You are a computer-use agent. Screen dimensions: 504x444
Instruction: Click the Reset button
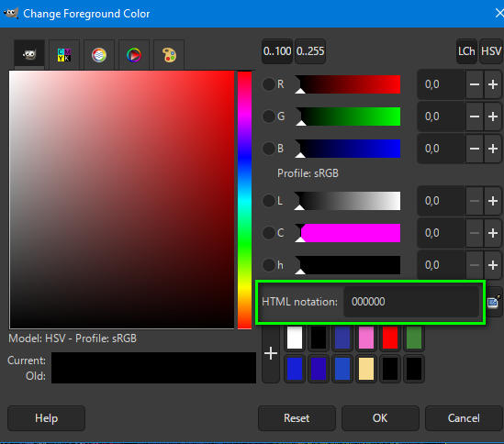click(297, 418)
